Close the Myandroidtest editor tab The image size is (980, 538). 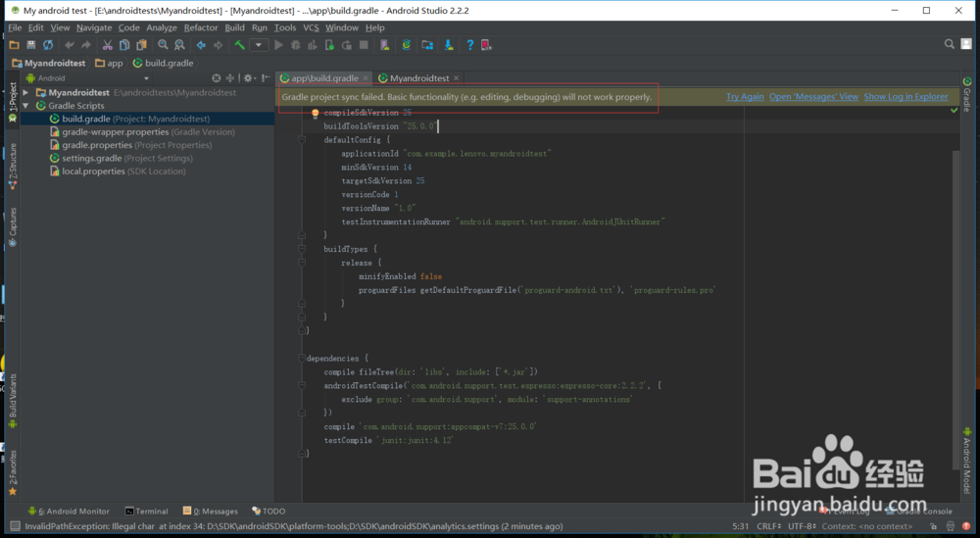pos(457,78)
